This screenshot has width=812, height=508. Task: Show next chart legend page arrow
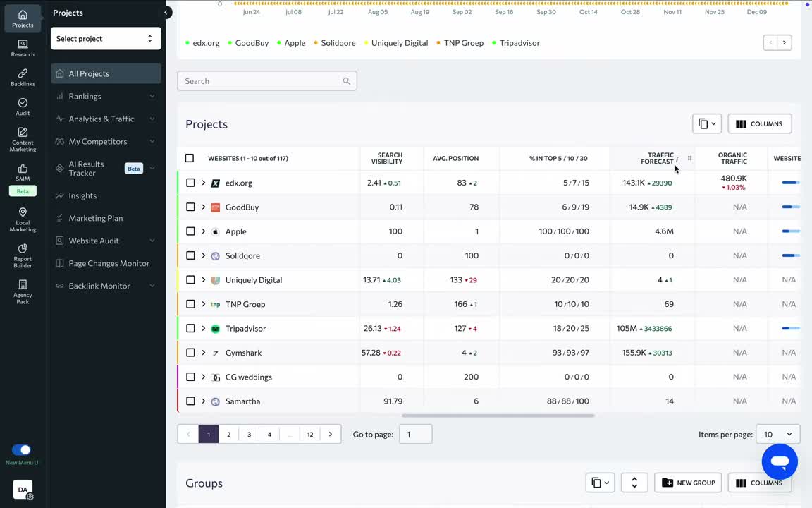(785, 42)
